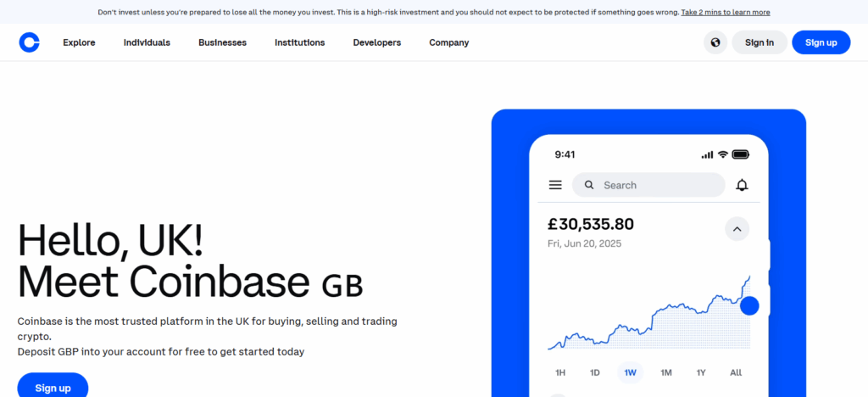Screen dimensions: 868x397
Task: Click the 'Fri, Jun 20, 2025' date text
Action: point(585,243)
